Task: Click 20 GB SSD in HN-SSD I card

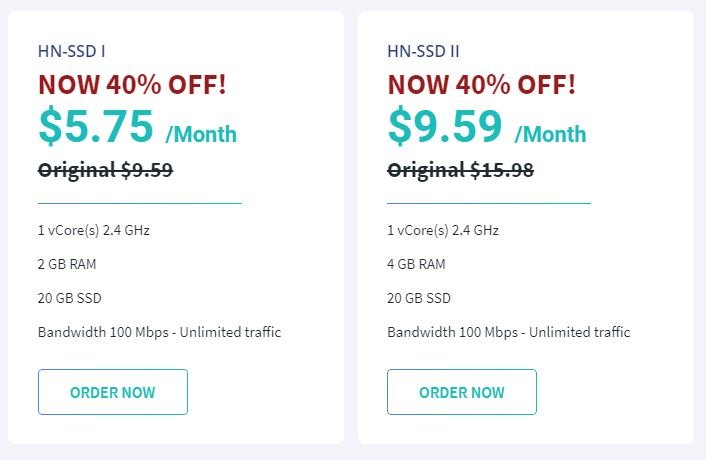Action: pos(70,298)
